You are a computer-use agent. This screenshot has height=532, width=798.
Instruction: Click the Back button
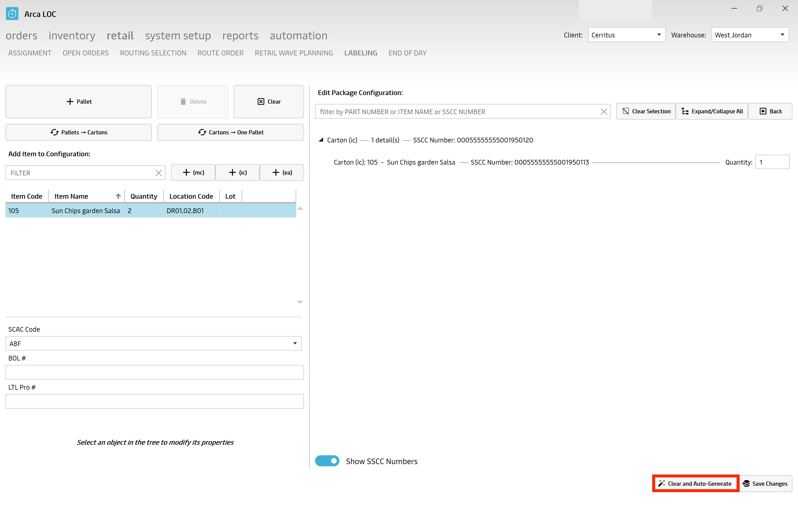coord(770,111)
